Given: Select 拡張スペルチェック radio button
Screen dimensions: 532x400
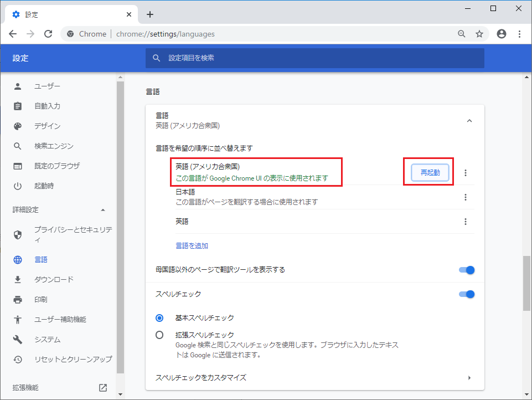Looking at the screenshot, I should click(159, 335).
